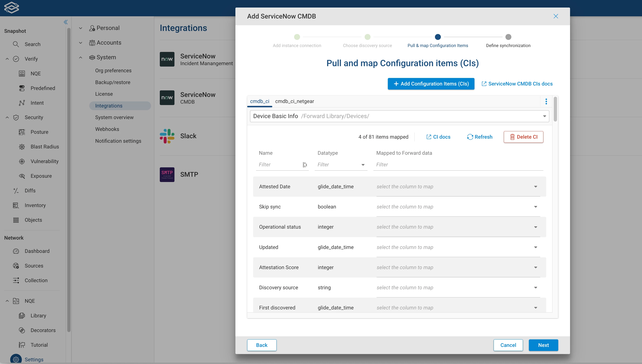The height and width of the screenshot is (364, 642).
Task: Open Device Basic Info query dropdown
Action: [544, 116]
